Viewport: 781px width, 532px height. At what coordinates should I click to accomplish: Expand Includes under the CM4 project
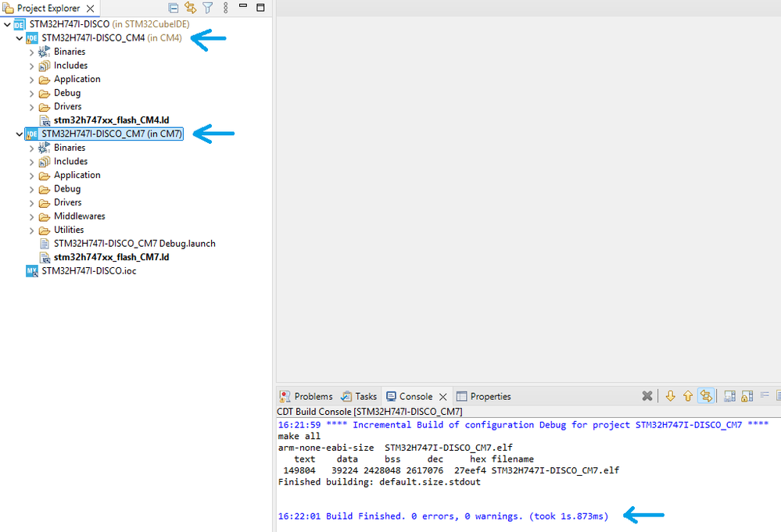click(x=31, y=66)
